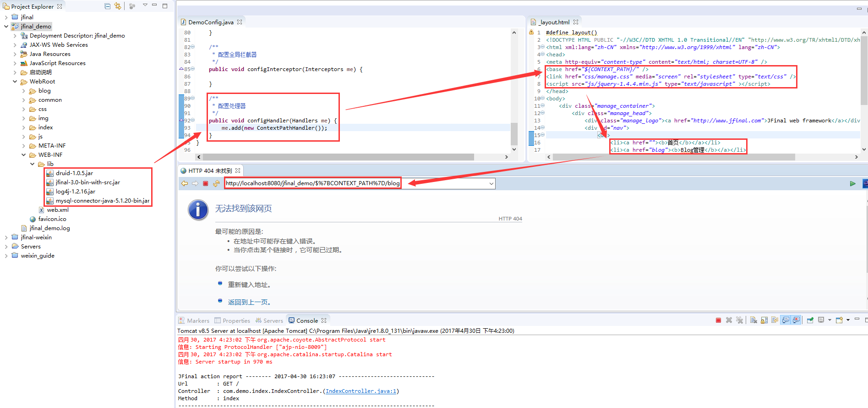868x408 pixels.
Task: Switch to the Servers tab
Action: click(269, 320)
